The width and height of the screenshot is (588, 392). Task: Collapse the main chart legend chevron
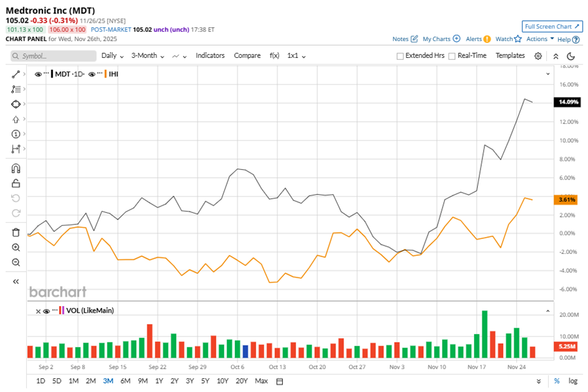548,74
